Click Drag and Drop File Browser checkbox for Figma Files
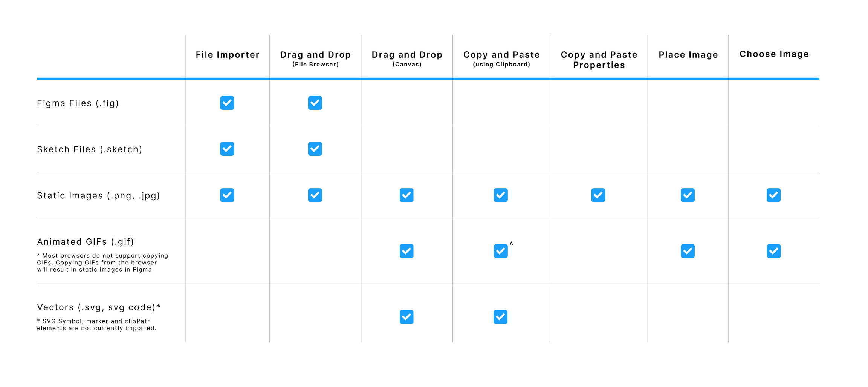The width and height of the screenshot is (868, 387). pyautogui.click(x=315, y=103)
